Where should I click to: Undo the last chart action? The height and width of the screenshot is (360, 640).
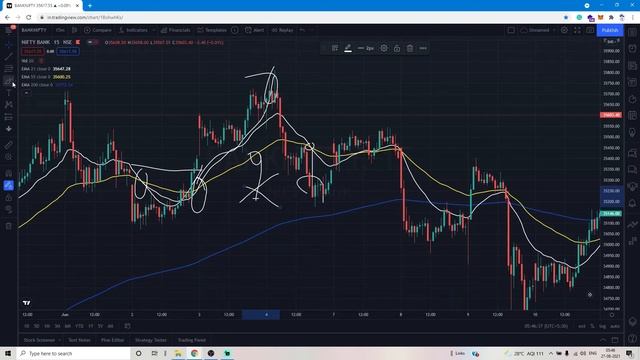coord(302,30)
